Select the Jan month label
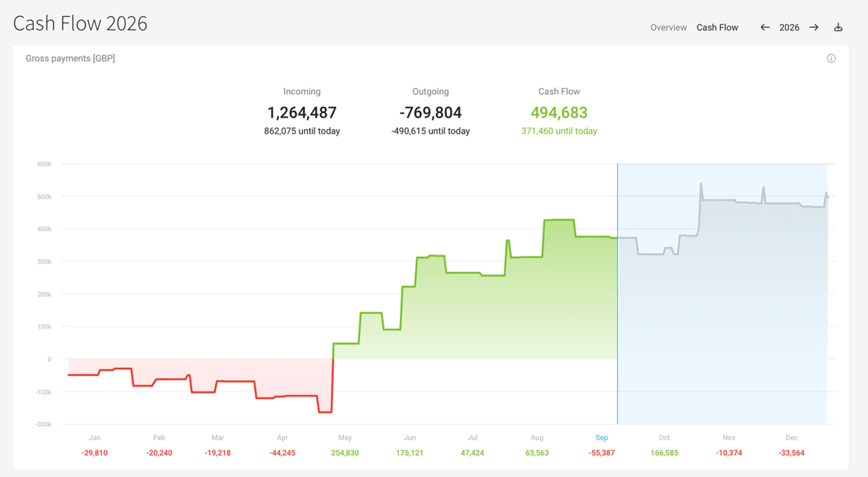868x477 pixels. pyautogui.click(x=95, y=438)
